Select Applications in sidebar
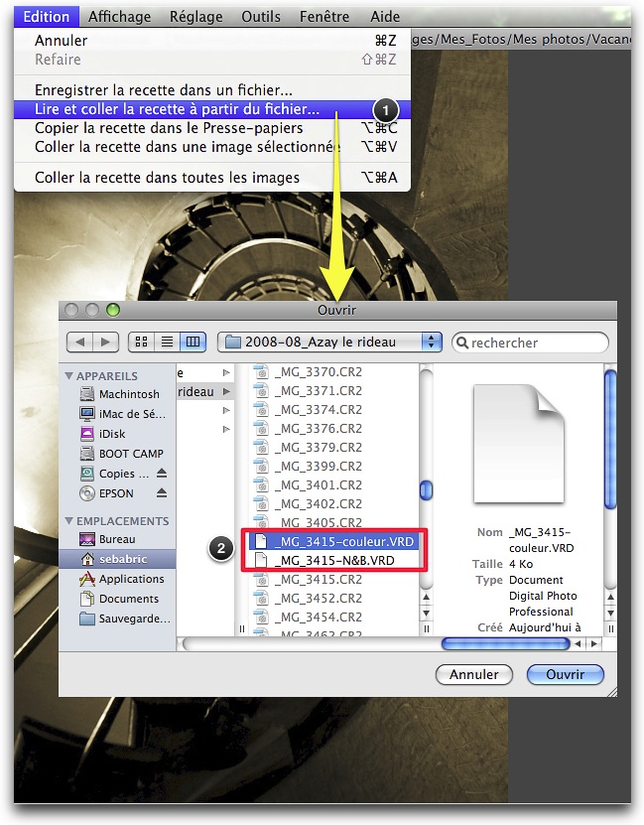This screenshot has width=644, height=825. coord(118,579)
